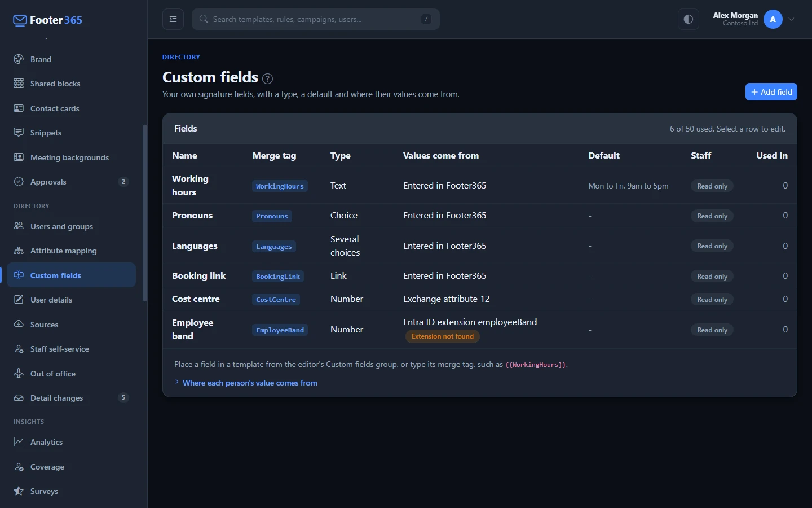Click the Custom fields sidebar icon

click(x=19, y=275)
